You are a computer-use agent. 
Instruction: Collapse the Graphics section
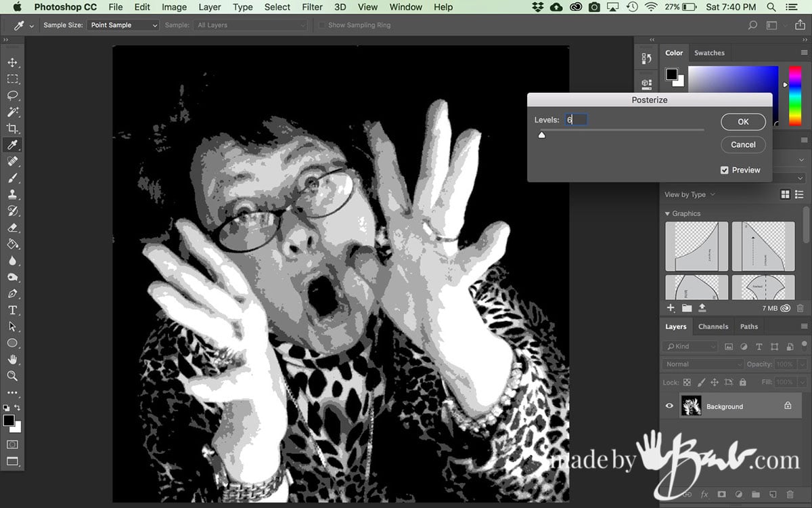tap(667, 213)
